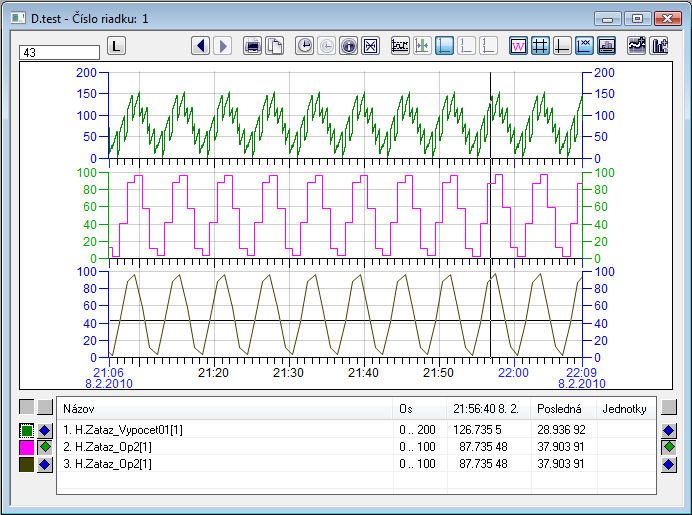The height and width of the screenshot is (515, 692).
Task: Click the crossed-box icon after the info button
Action: pyautogui.click(x=370, y=46)
